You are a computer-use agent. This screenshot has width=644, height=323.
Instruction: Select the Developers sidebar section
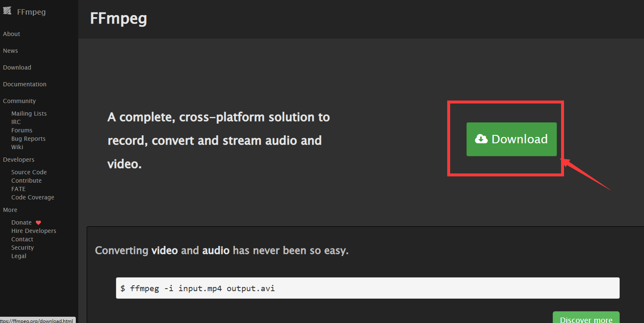[19, 160]
